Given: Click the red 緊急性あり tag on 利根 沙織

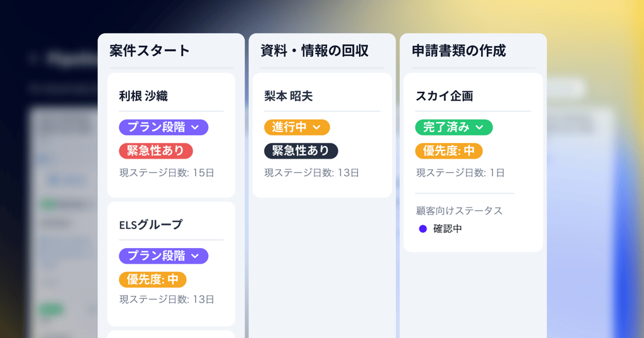Looking at the screenshot, I should point(156,151).
